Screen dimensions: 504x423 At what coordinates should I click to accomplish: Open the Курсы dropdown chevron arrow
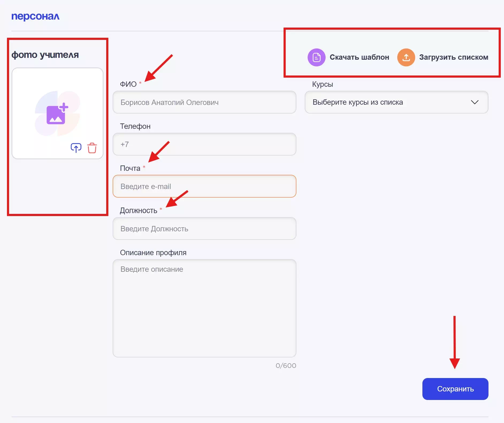pos(474,102)
